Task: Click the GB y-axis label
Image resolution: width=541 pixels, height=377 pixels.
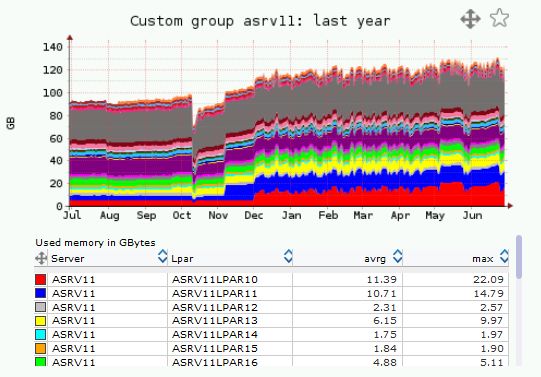Action: 11,123
